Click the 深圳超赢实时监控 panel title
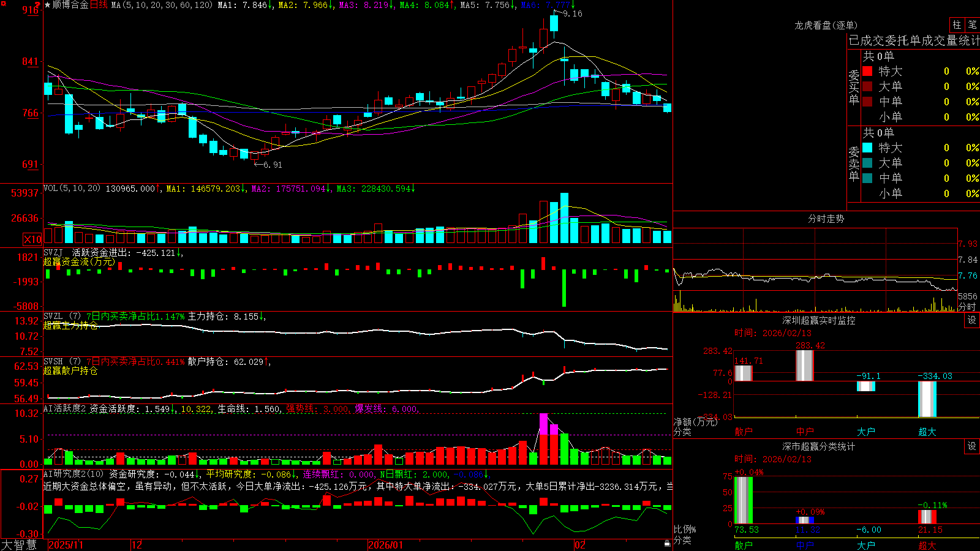Image resolution: width=980 pixels, height=551 pixels. (819, 320)
